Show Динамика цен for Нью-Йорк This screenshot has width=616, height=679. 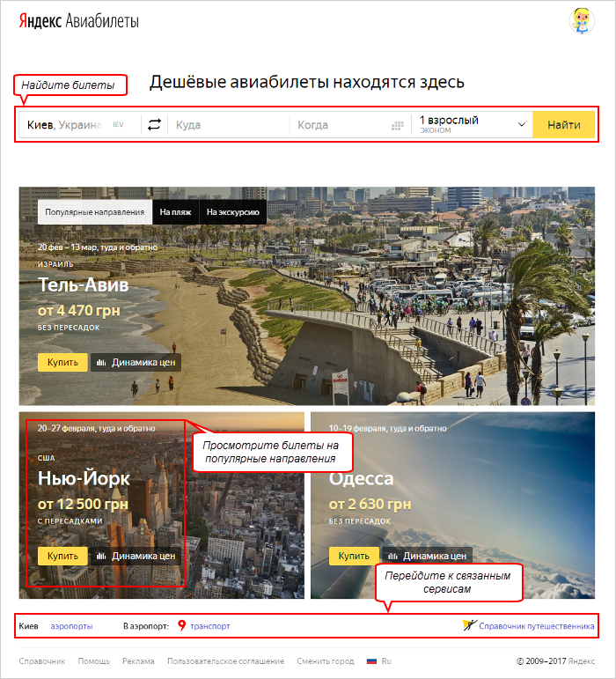136,556
